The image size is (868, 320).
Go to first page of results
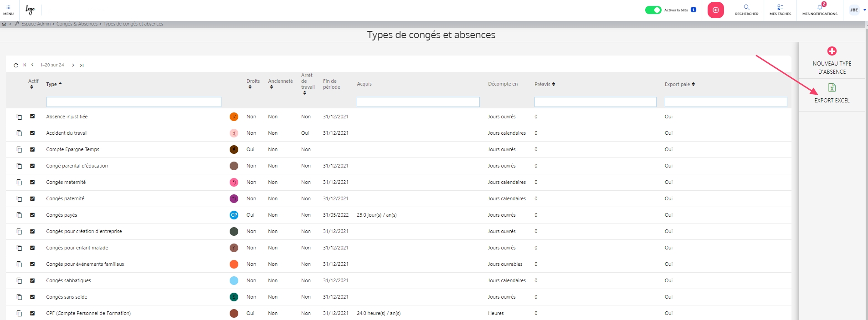pos(24,65)
